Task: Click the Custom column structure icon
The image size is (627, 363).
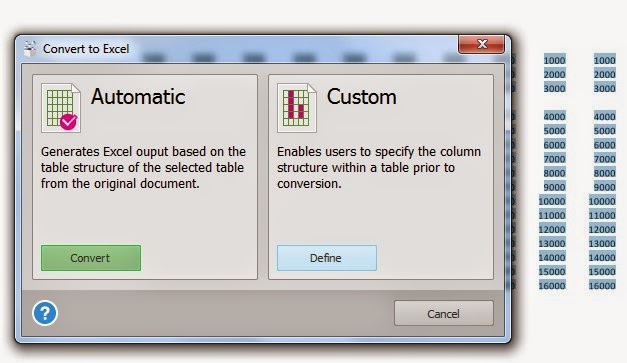Action: tap(297, 108)
